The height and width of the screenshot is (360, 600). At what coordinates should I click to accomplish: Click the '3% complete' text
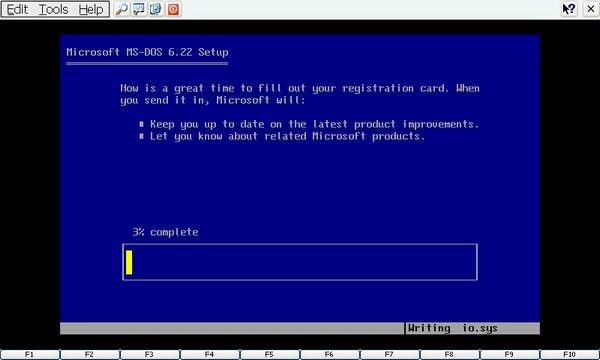point(165,232)
